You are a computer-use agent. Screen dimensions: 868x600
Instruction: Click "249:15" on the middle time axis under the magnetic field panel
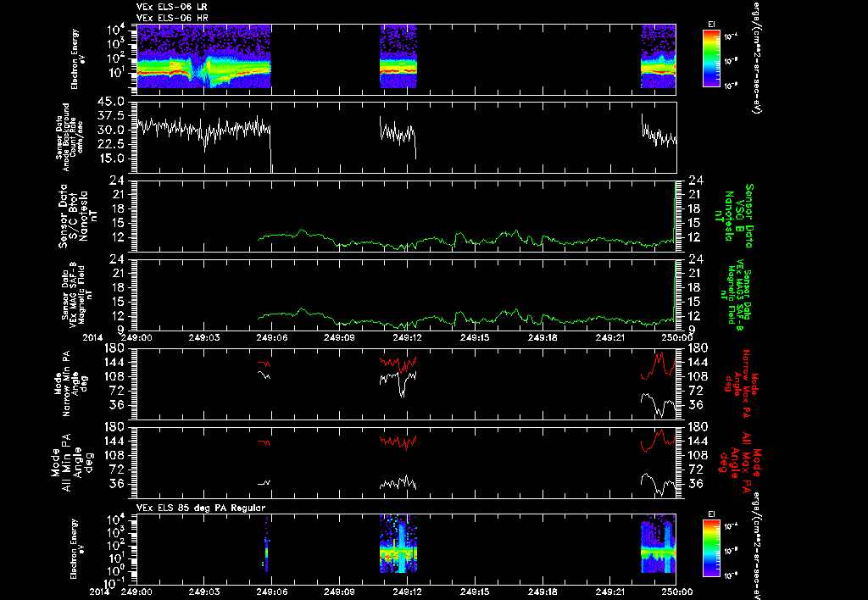click(475, 337)
